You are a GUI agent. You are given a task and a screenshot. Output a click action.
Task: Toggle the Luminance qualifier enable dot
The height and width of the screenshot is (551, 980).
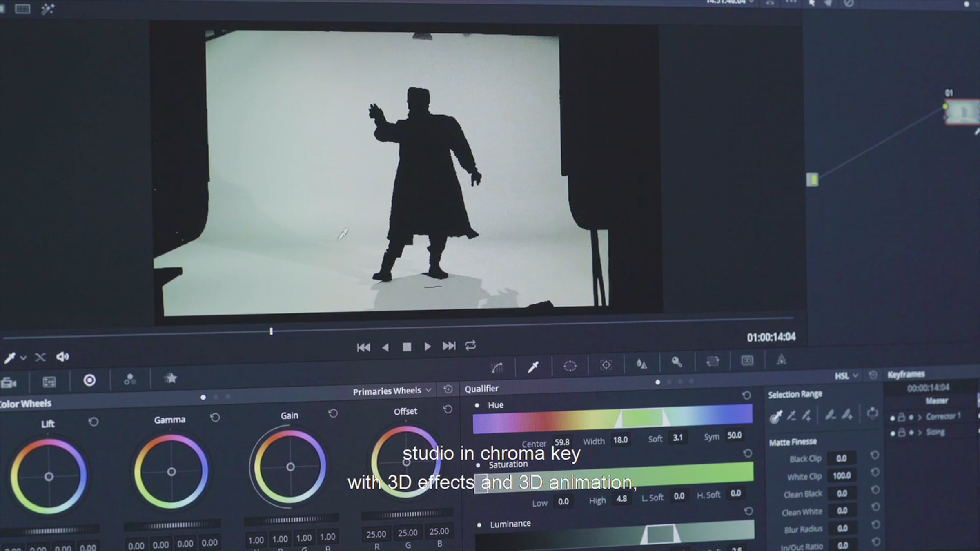[479, 525]
